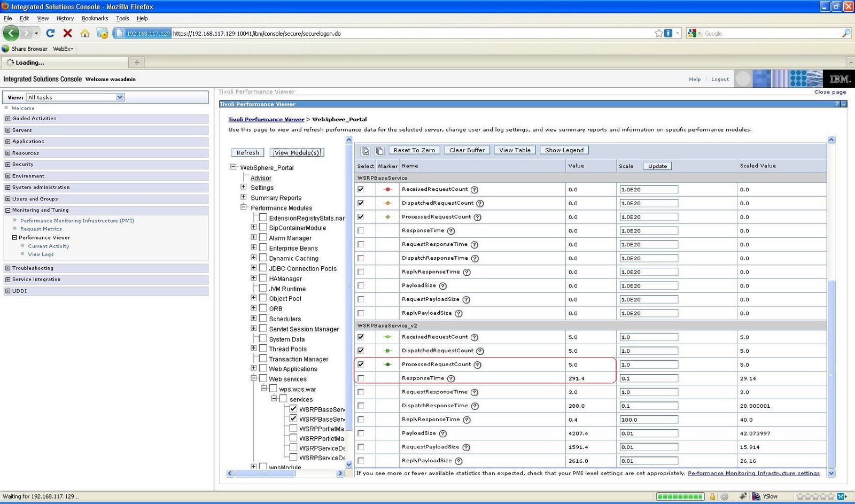
Task: Open help icon beside ReplyResponseTime in WSRPBaseService_v2
Action: (x=467, y=420)
